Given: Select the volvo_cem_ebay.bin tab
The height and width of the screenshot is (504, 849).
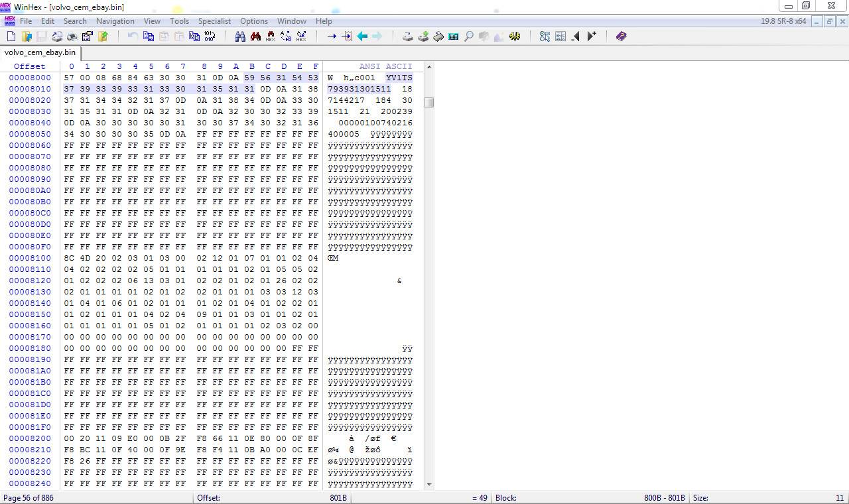Looking at the screenshot, I should (x=40, y=52).
